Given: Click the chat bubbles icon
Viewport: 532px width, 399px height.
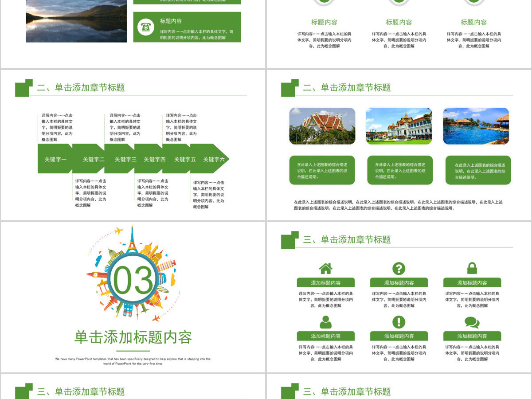Looking at the screenshot, I should [472, 322].
